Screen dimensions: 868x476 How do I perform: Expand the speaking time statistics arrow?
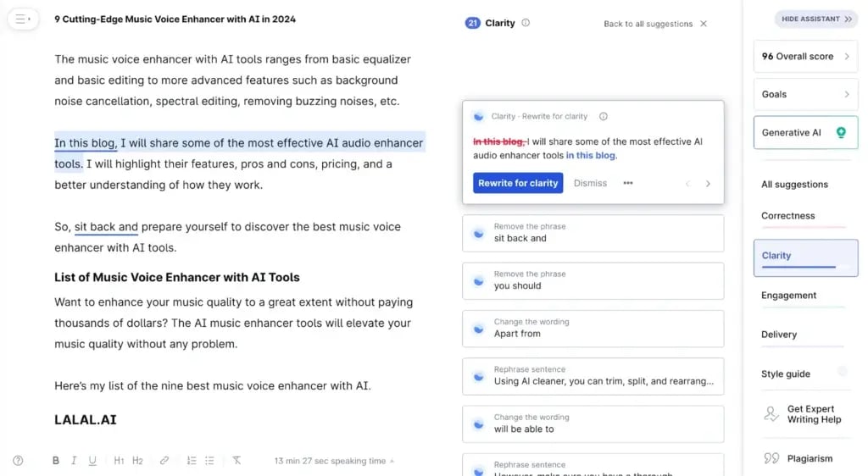pos(392,462)
